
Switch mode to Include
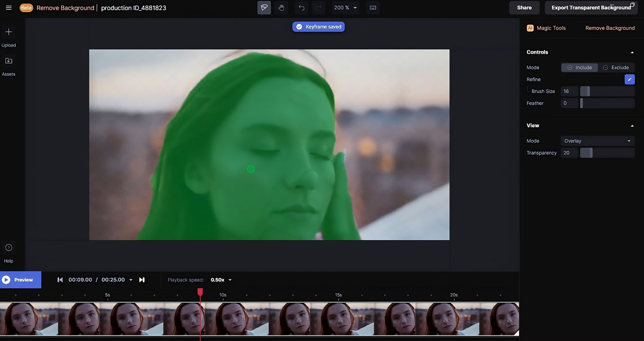(x=579, y=67)
